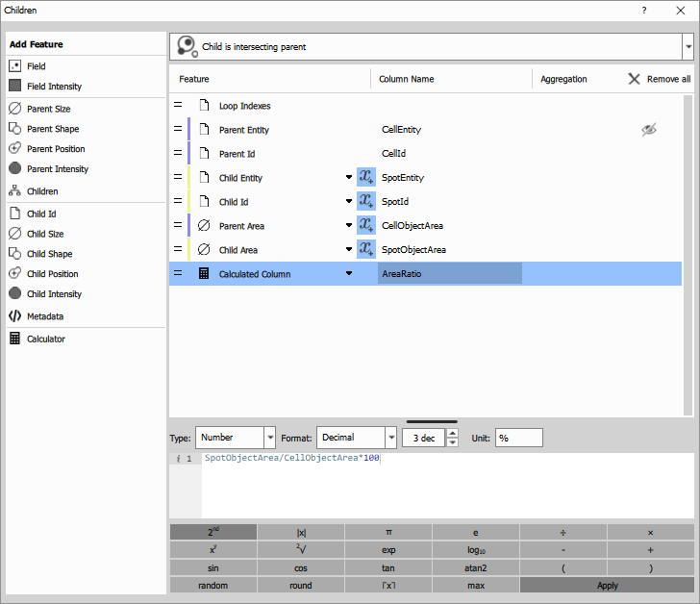Image resolution: width=700 pixels, height=604 pixels.
Task: Select the Parent Size icon
Action: (x=14, y=109)
